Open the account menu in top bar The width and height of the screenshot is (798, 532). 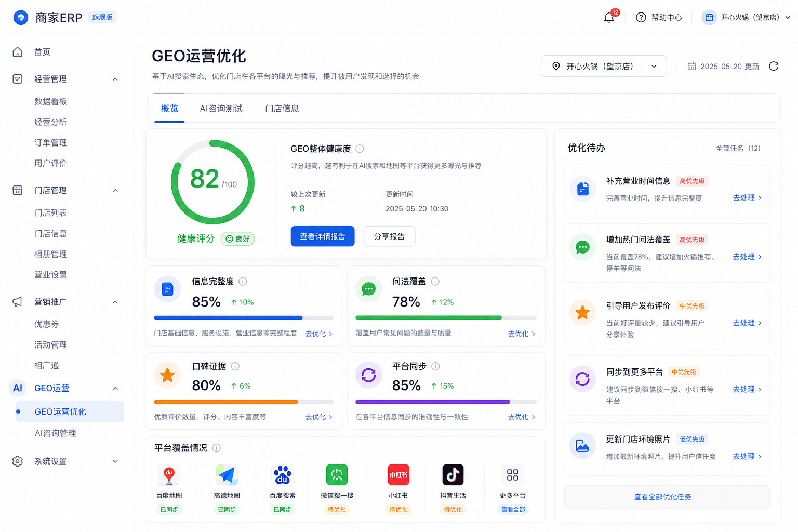coord(746,18)
